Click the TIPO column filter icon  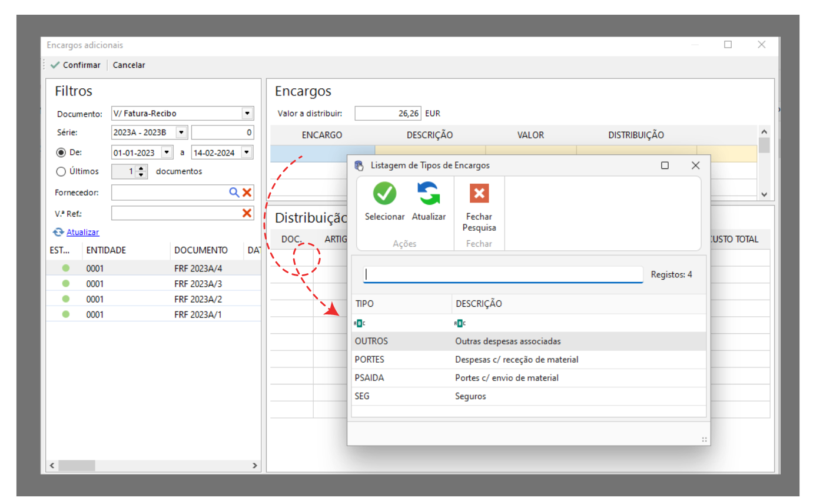pos(360,323)
